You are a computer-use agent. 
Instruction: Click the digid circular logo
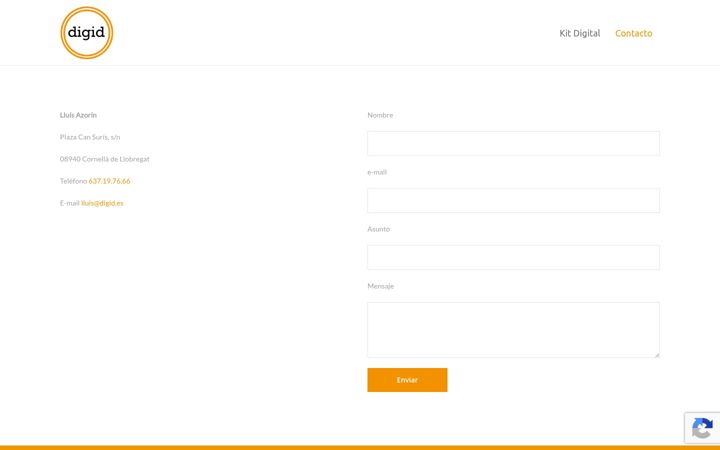87,33
